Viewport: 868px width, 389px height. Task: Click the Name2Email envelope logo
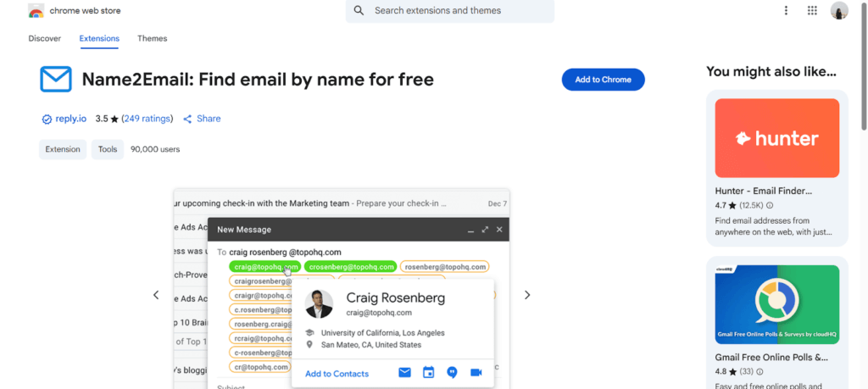(56, 79)
